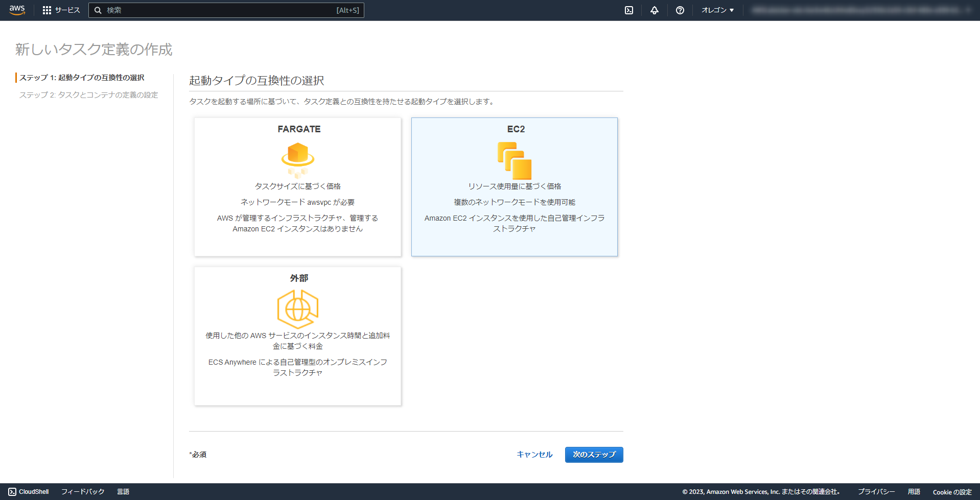This screenshot has width=980, height=500.
Task: Click the AWS home logo
Action: click(x=17, y=10)
